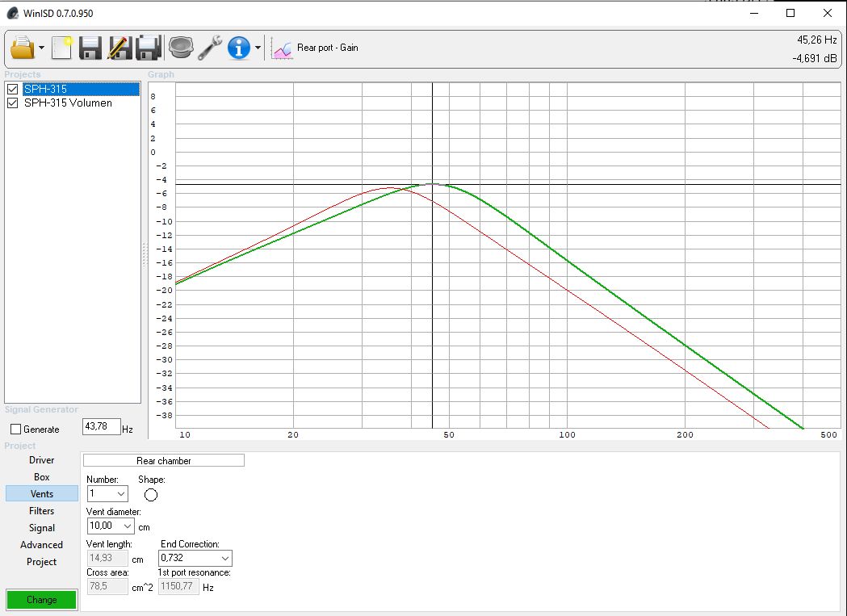Open the Filters tab

42,511
